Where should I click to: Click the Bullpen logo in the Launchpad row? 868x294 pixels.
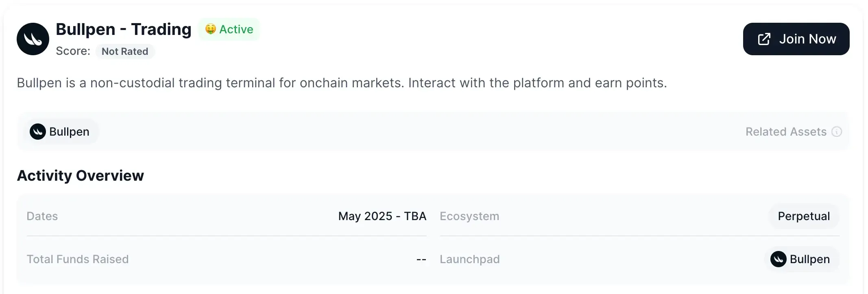click(x=779, y=259)
